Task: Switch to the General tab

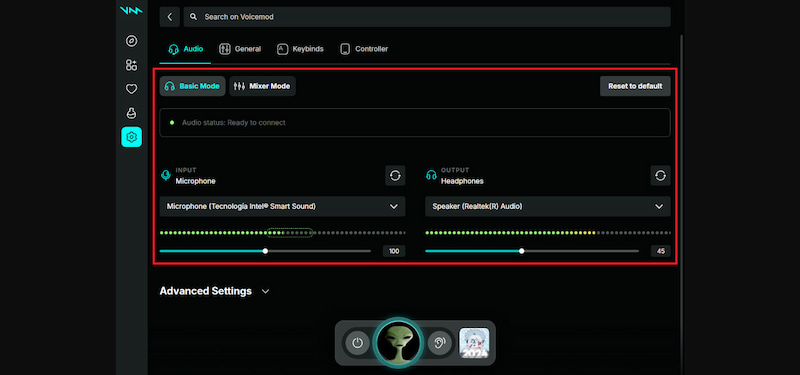Action: coord(240,49)
